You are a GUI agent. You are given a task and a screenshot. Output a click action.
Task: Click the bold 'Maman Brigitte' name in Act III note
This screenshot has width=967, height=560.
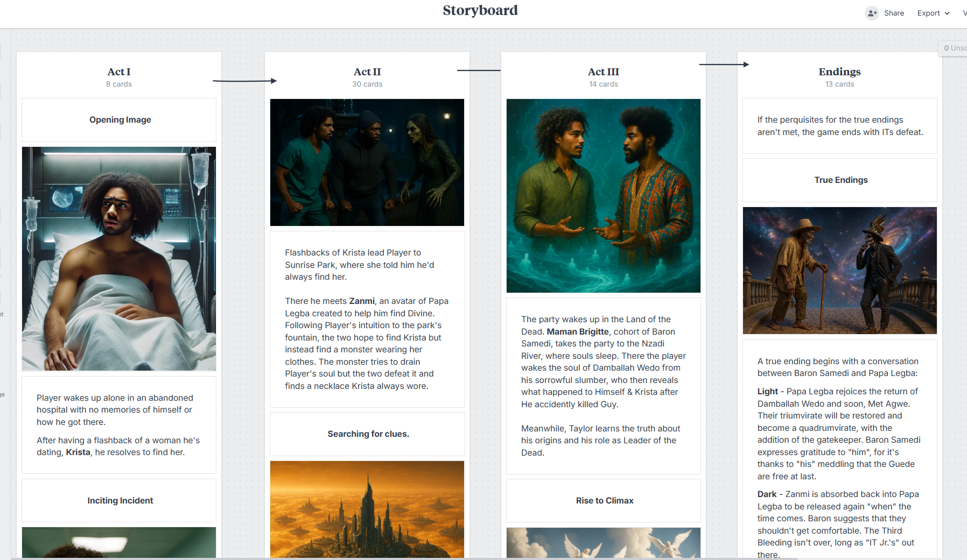578,332
